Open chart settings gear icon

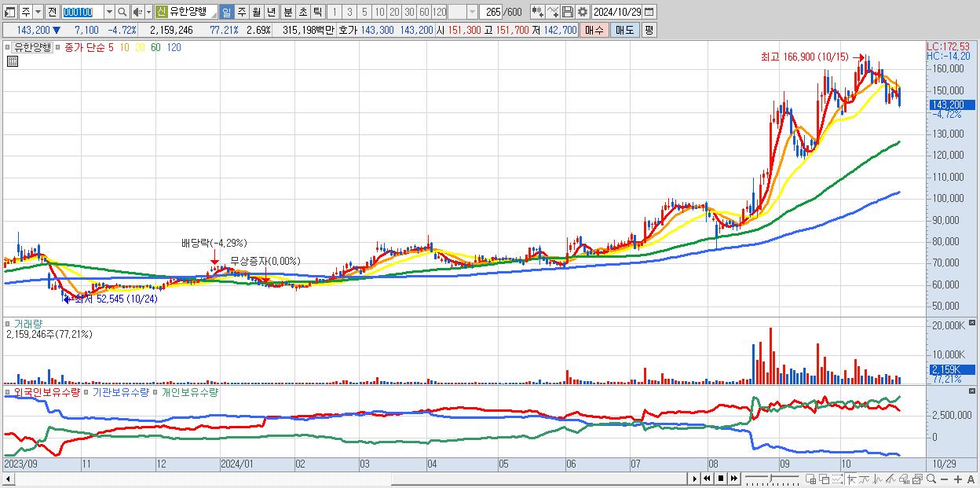582,13
